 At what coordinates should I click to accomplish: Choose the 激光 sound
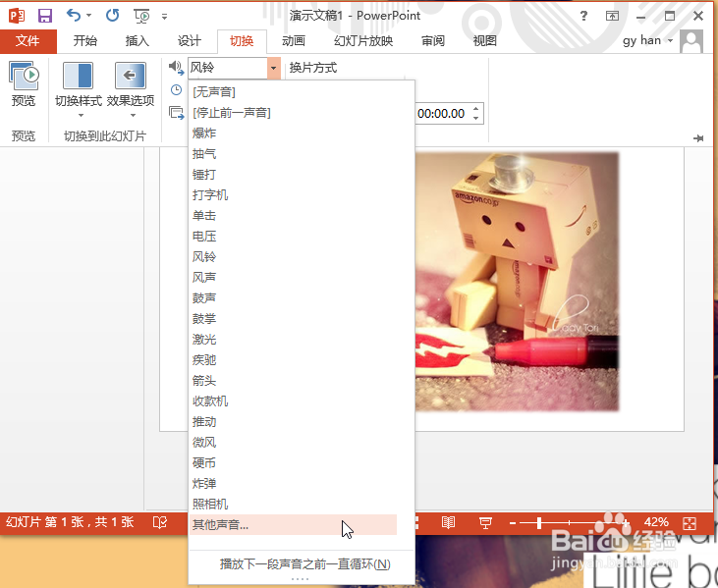pos(293,339)
